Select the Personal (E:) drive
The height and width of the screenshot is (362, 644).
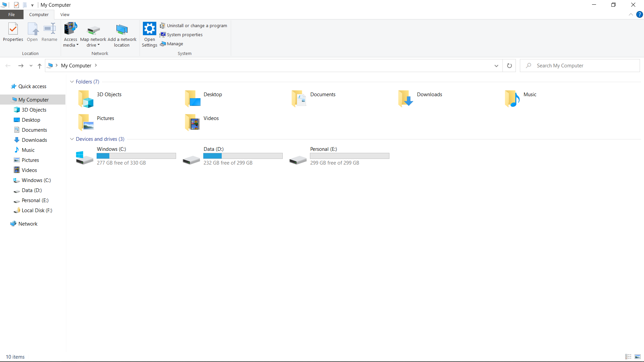coord(339,156)
